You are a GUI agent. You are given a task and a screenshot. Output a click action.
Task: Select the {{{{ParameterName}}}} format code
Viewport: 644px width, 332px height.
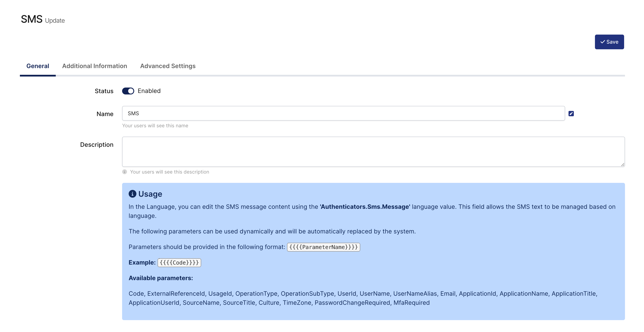pyautogui.click(x=324, y=247)
